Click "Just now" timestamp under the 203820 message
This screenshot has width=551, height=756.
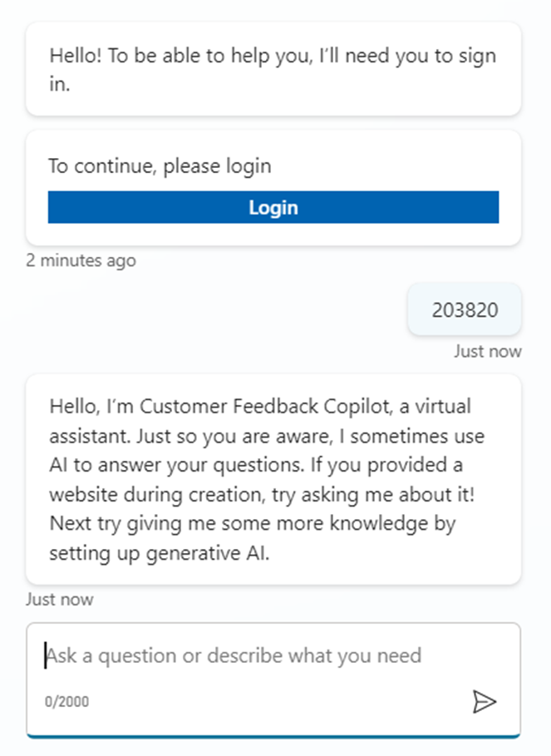pos(487,351)
